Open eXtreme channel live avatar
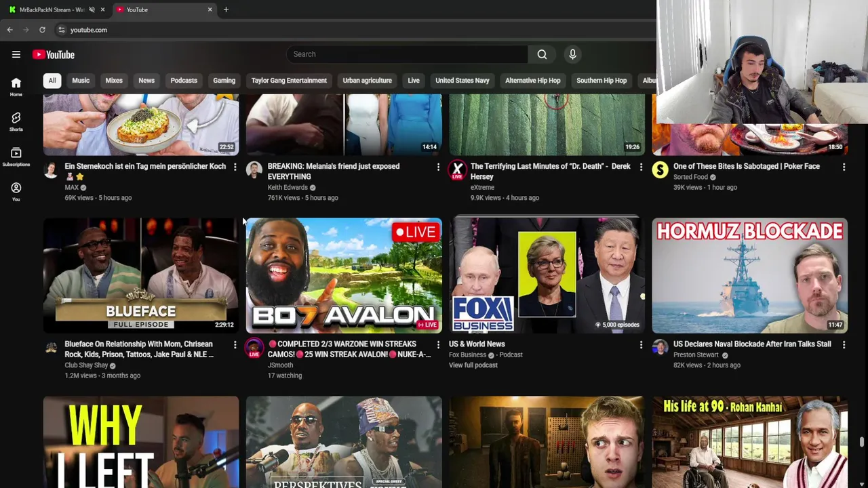The image size is (868, 488). point(457,169)
